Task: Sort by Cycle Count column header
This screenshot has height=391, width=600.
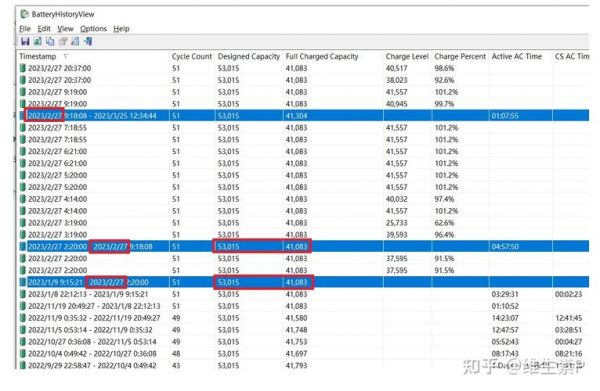Action: coord(192,56)
